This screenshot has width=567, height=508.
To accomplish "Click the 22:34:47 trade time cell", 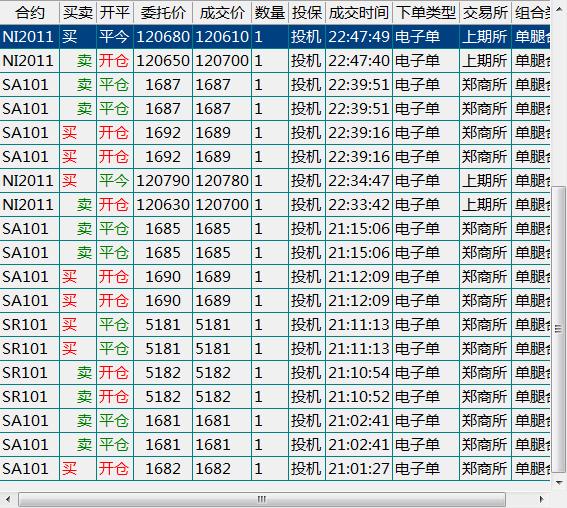I will [359, 181].
